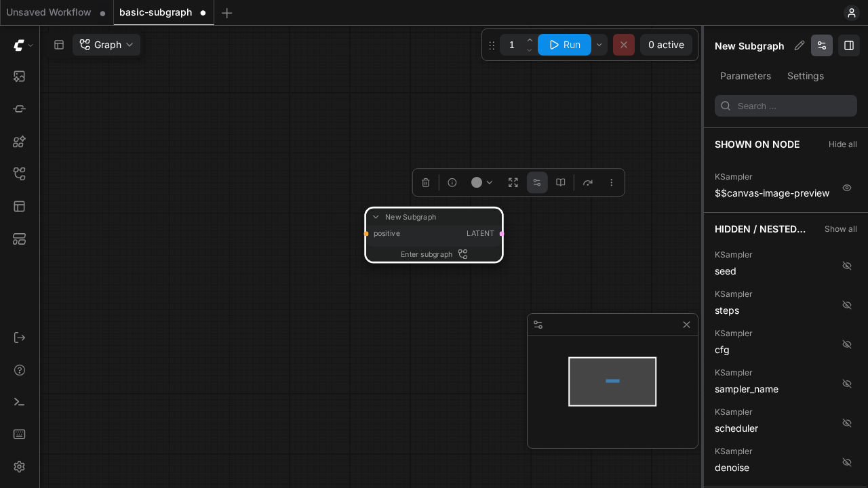This screenshot has height=488, width=868.
Task: Toggle node parameters panel from toolbox
Action: [x=537, y=182]
